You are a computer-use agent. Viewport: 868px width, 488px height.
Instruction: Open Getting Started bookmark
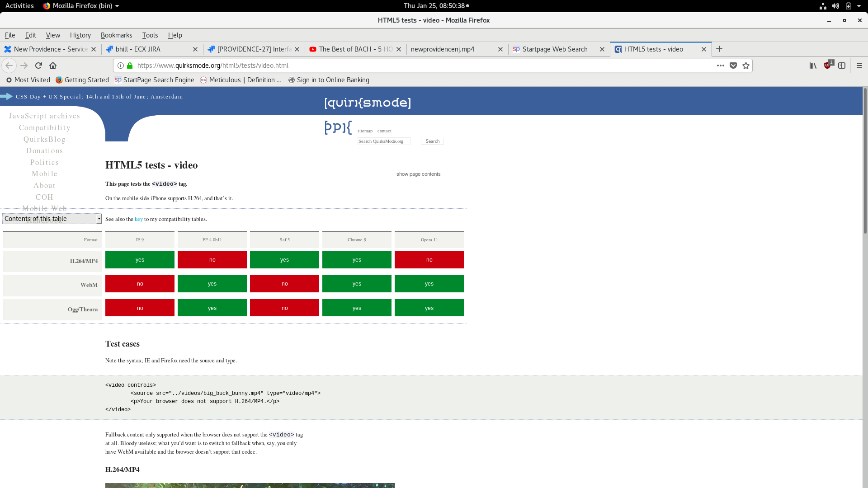(82, 80)
